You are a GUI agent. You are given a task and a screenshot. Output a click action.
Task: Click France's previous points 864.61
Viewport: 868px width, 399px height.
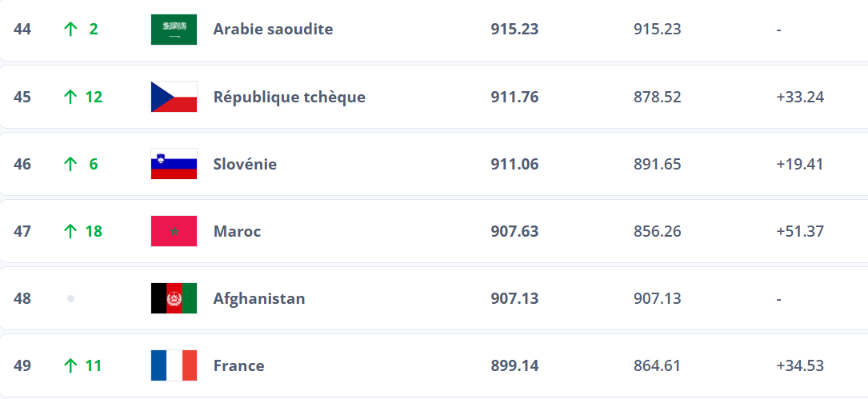(x=657, y=365)
